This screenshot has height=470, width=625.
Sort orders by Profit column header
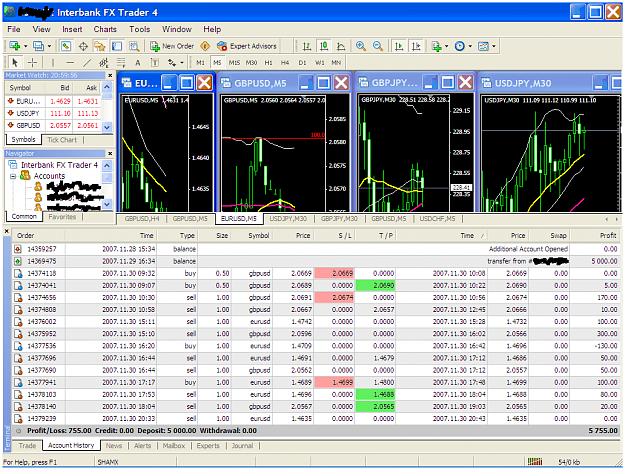point(595,236)
